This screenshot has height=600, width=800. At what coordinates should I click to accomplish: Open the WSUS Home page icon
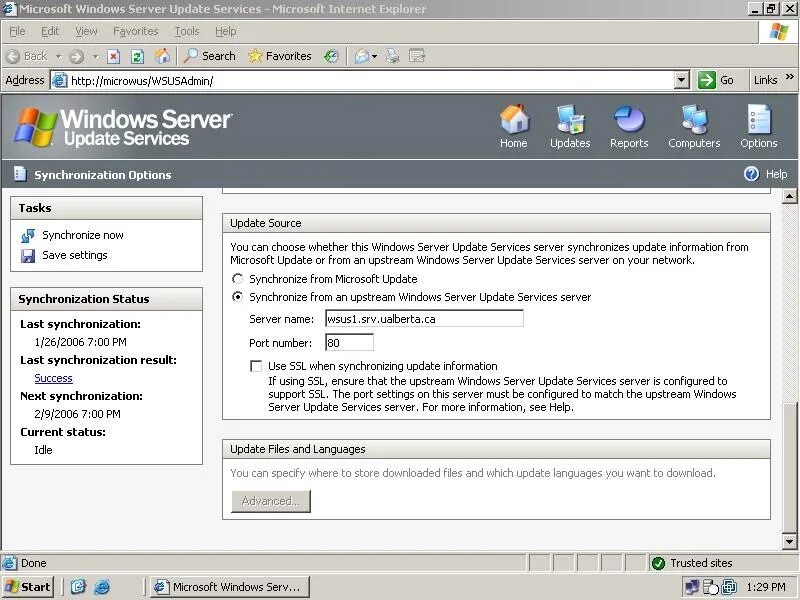pyautogui.click(x=514, y=119)
